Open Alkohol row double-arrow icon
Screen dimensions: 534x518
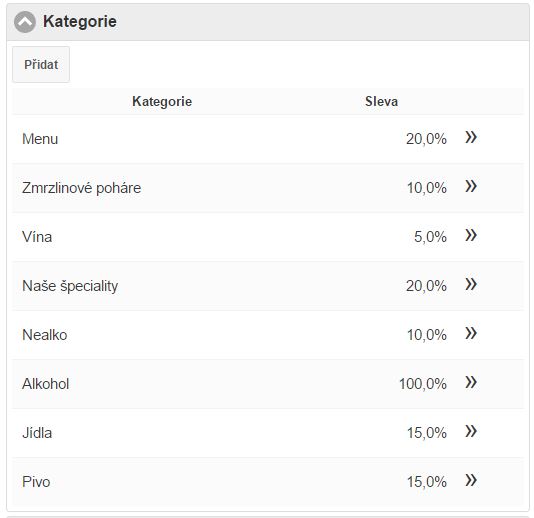[x=471, y=383]
